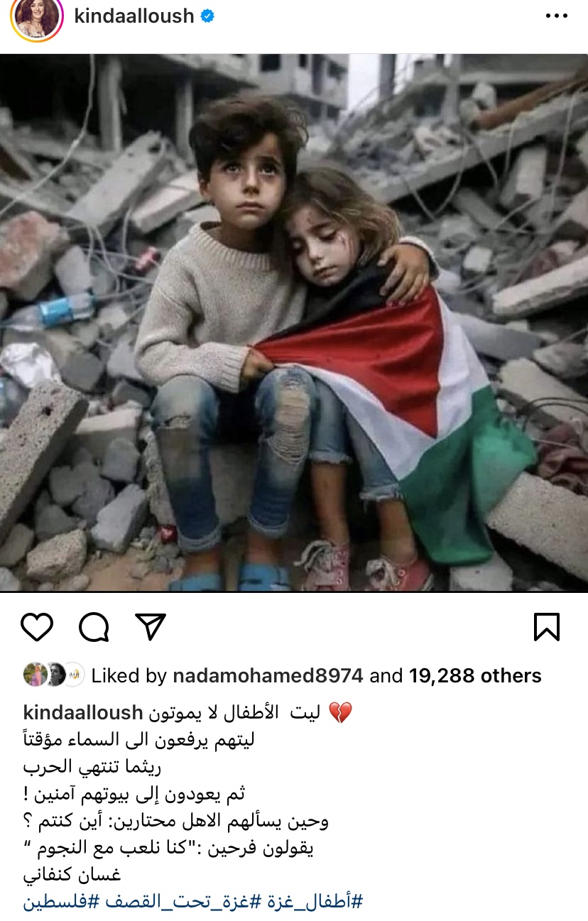
Task: Tap the heart icon to like post
Action: 37,627
